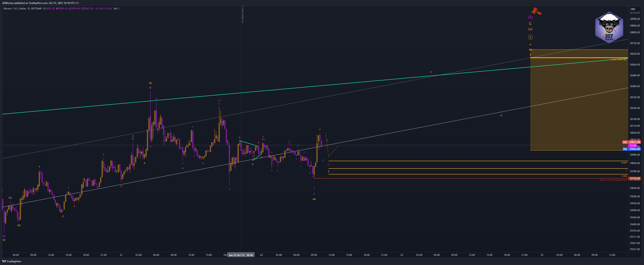Click the orange C wave label below (2)
The image size is (644, 265).
click(x=530, y=23)
